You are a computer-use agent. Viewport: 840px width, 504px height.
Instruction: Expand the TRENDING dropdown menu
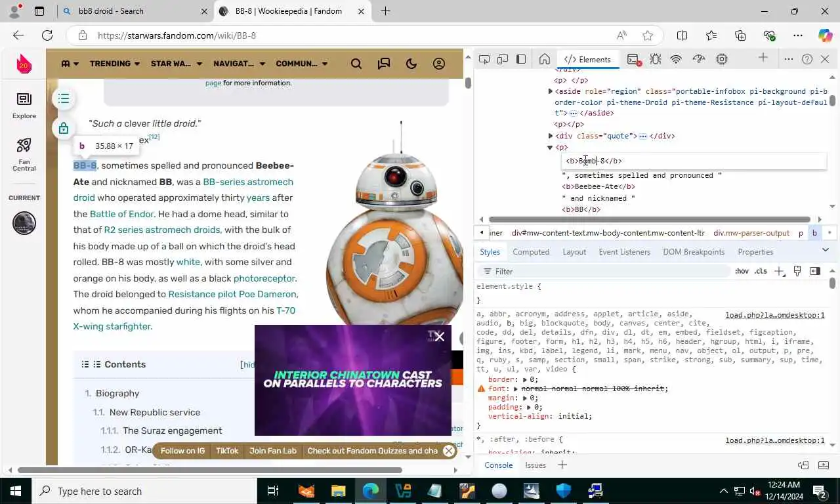tap(115, 64)
